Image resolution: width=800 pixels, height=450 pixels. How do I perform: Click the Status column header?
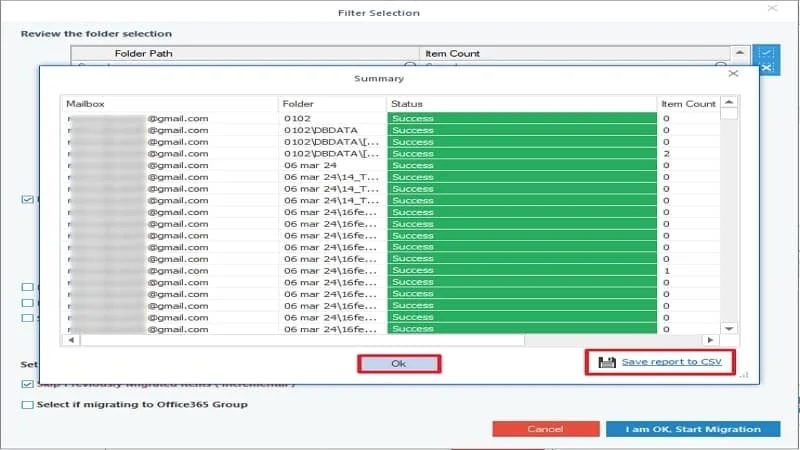(x=521, y=104)
